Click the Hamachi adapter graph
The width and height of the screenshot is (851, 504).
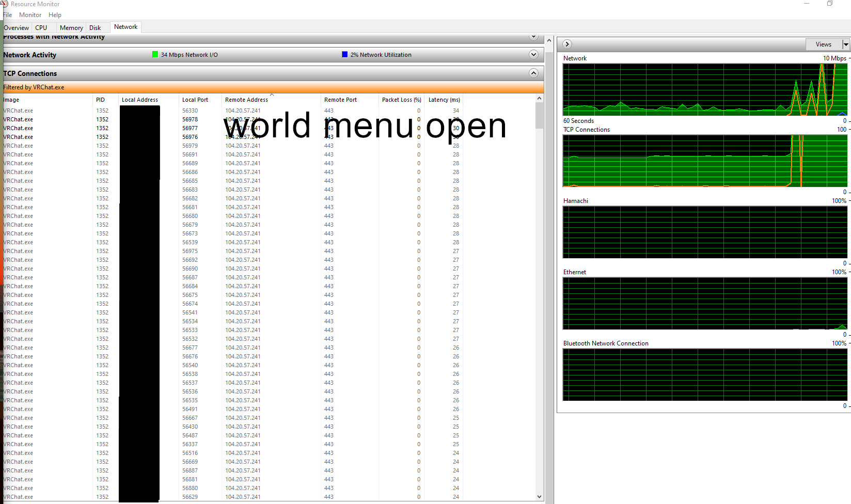705,232
